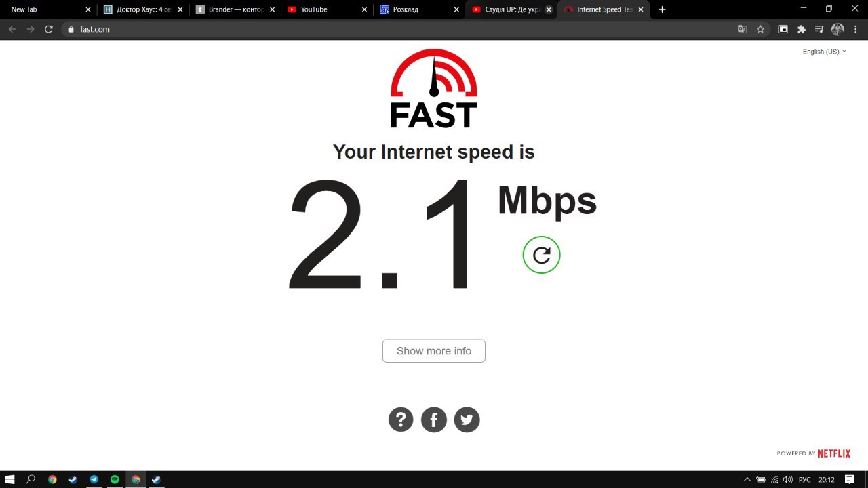Open the Netflix logo link
Screen dimensions: 868x488
click(x=833, y=453)
